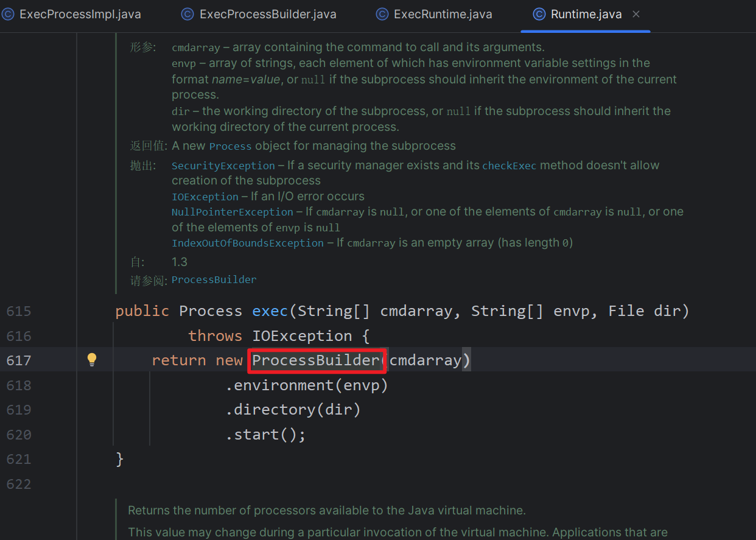The width and height of the screenshot is (756, 540).
Task: Select the ExecRuntime.java tab
Action: click(443, 14)
